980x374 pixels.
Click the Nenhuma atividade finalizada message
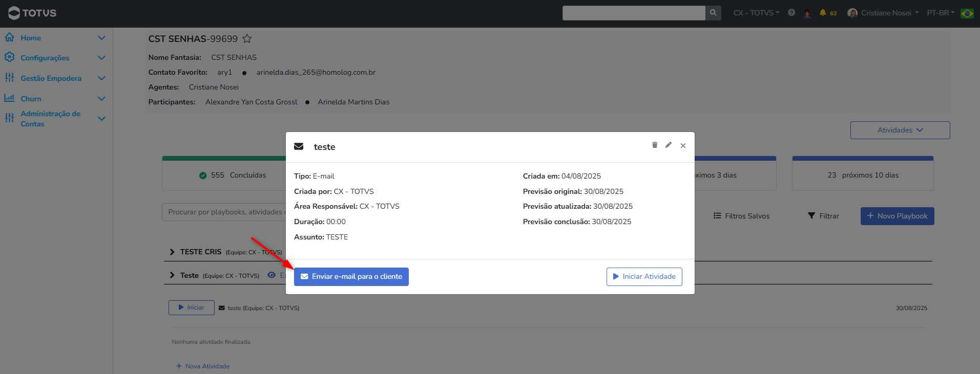pyautogui.click(x=212, y=342)
